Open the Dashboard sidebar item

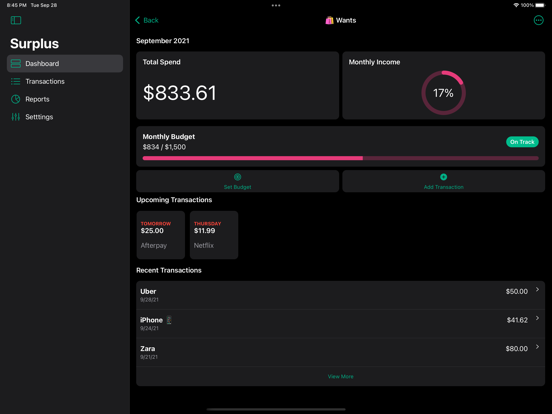coord(65,64)
